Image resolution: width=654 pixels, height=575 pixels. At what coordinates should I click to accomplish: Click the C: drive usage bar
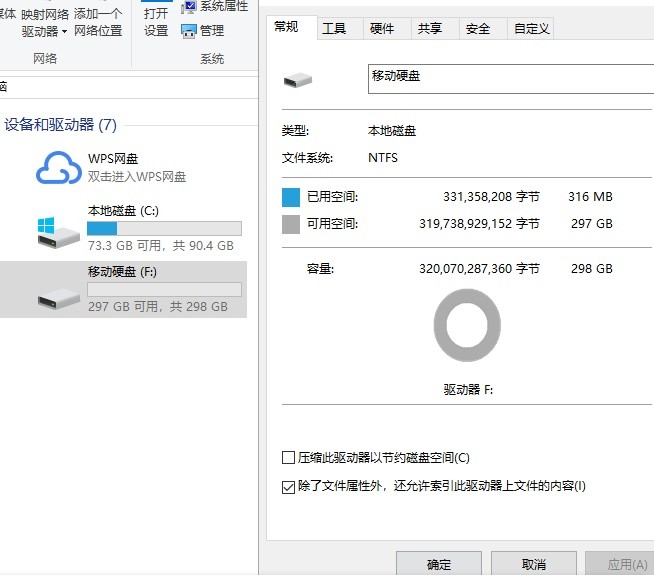click(x=164, y=228)
